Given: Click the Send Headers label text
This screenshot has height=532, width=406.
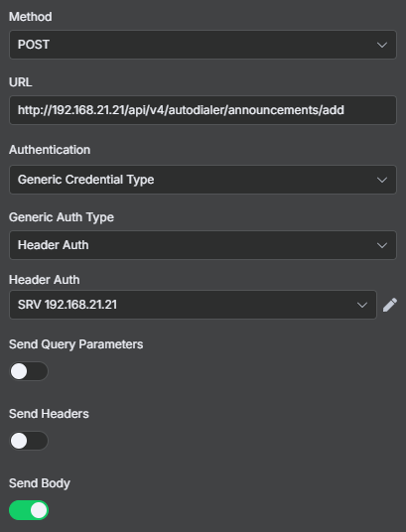Looking at the screenshot, I should pos(49,414).
